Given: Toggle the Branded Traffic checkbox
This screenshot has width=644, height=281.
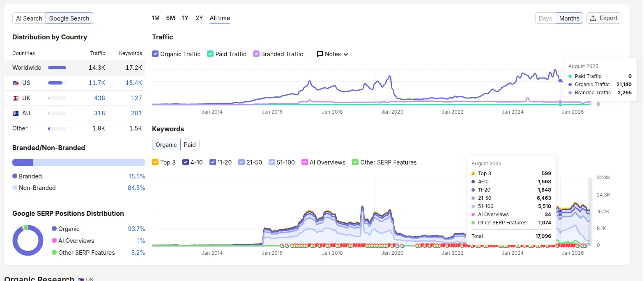Looking at the screenshot, I should (x=256, y=54).
